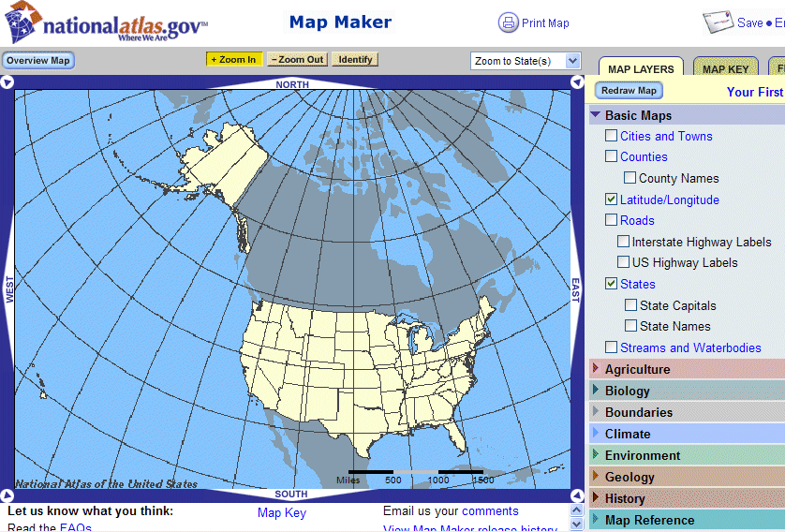Uncheck the States layer

point(611,283)
